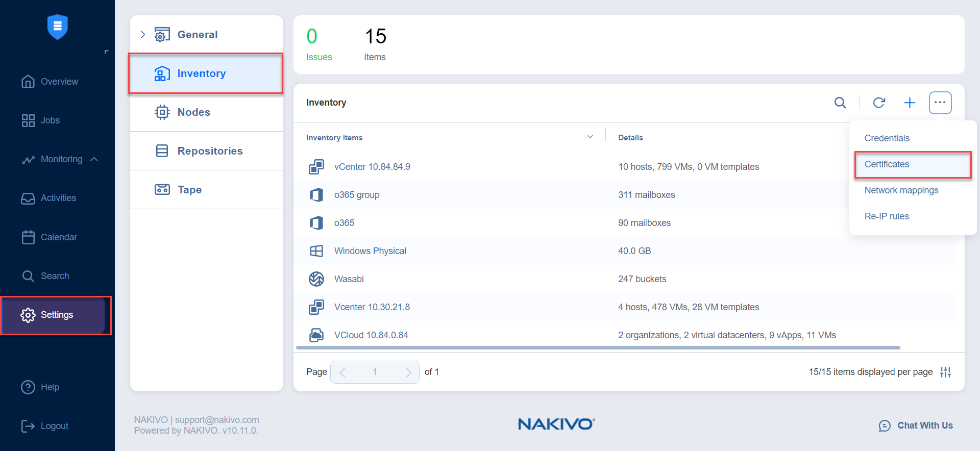Click the horizontal scrollbar under the inventory table
This screenshot has height=451, width=980.
pos(597,347)
